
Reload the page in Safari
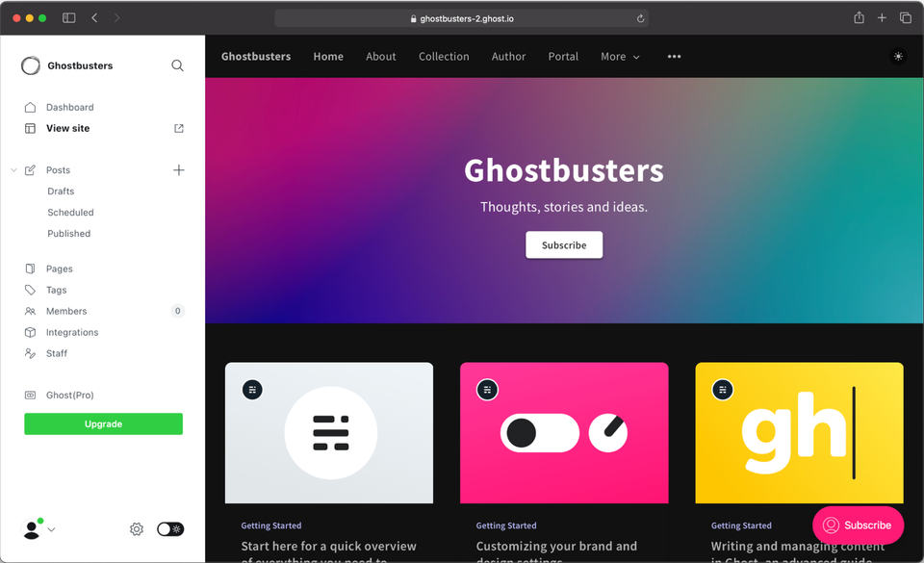(x=641, y=19)
